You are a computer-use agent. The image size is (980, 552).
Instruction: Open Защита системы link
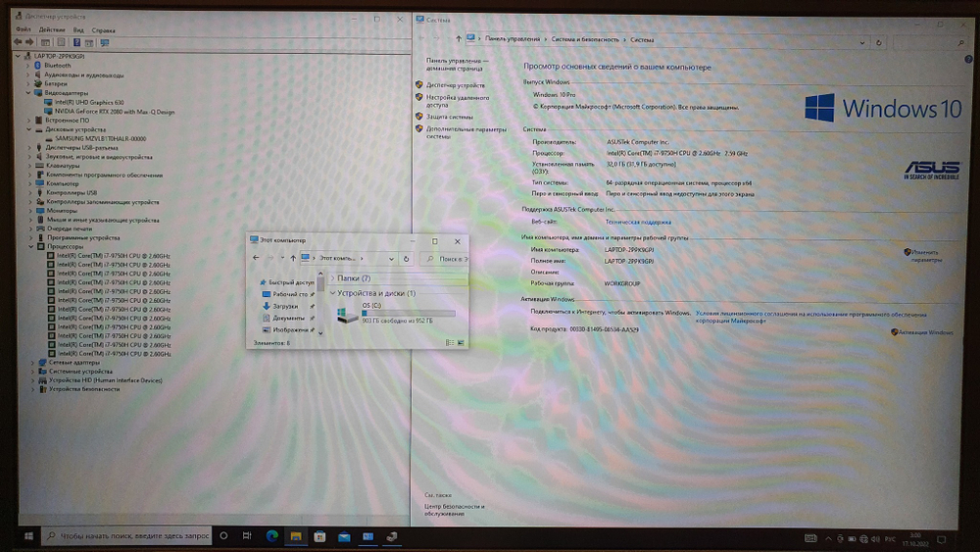[449, 117]
